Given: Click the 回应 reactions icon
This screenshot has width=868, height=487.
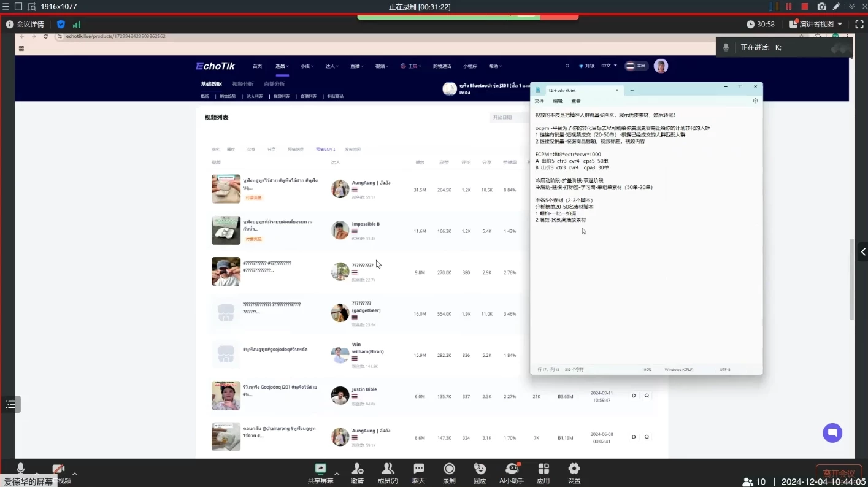Looking at the screenshot, I should click(480, 469).
